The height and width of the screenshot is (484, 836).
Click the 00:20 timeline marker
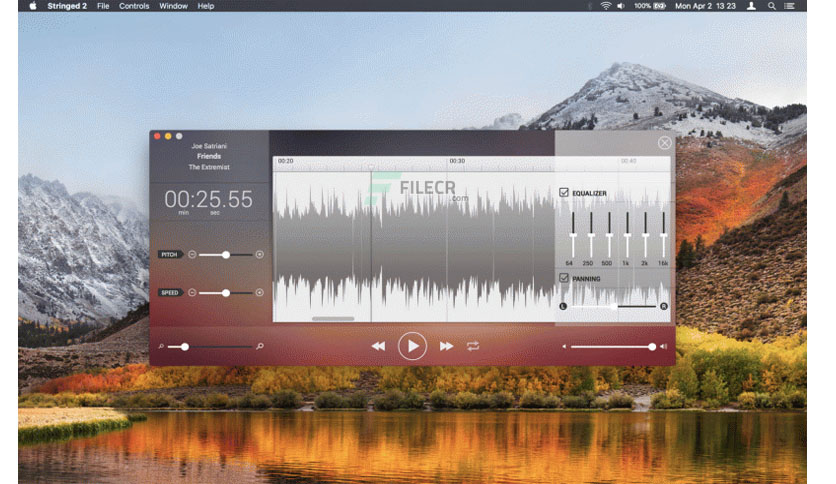tap(285, 161)
